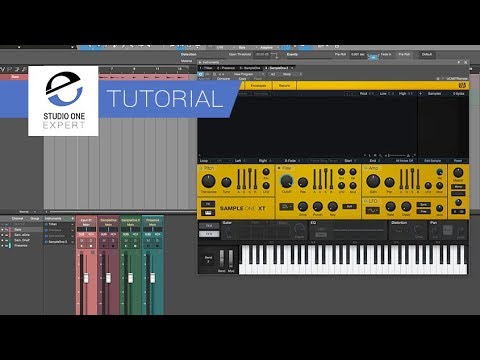
Task: Select the 4 - SampleOne 2 instrument tab
Action: click(x=277, y=68)
